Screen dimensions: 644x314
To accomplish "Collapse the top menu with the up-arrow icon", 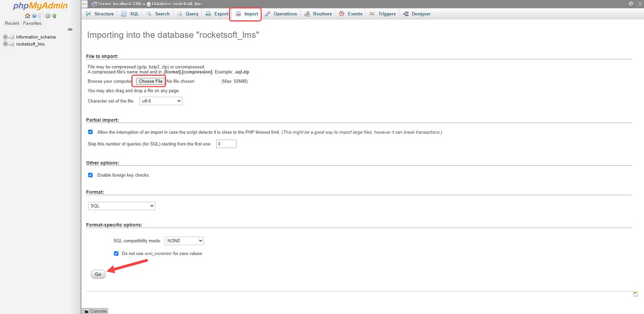I will click(639, 4).
